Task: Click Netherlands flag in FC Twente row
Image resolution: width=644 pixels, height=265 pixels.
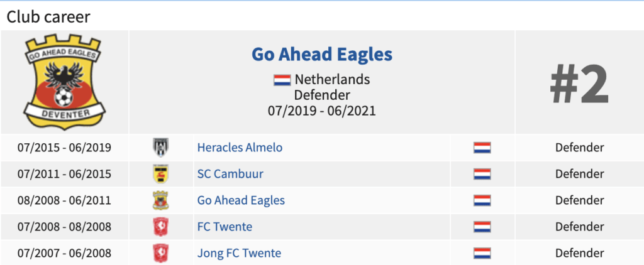Action: coord(482,227)
